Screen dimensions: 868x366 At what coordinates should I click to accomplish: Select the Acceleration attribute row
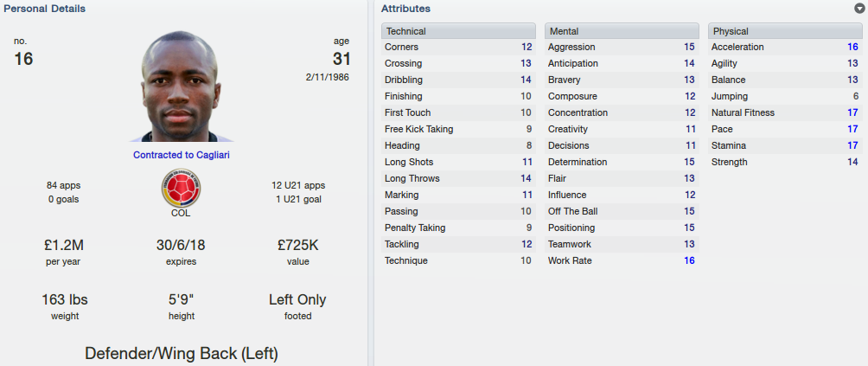[785, 47]
